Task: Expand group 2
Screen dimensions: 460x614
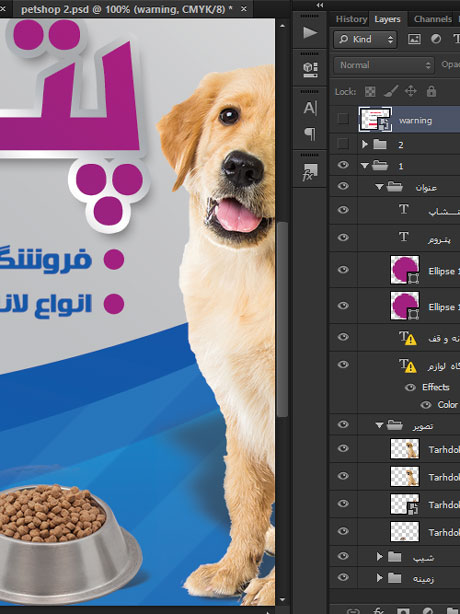Action: coord(365,144)
